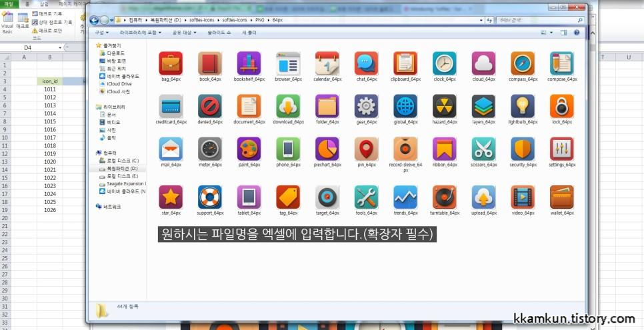Open 복원파티션 (D:) in sidebar
Image resolution: width=644 pixels, height=330 pixels.
tap(117, 169)
